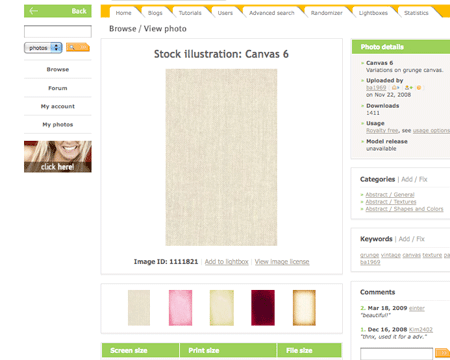Open the Advanced search tab

point(272,13)
